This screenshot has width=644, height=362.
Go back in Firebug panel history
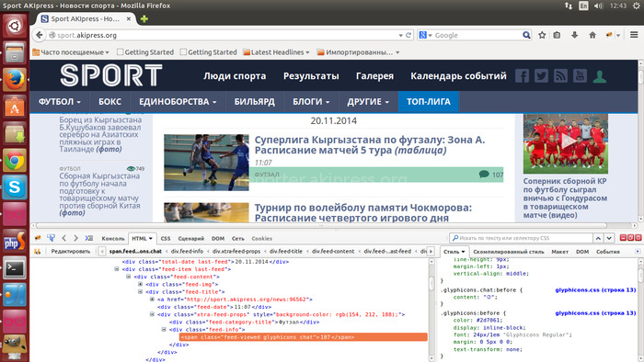tap(64, 238)
